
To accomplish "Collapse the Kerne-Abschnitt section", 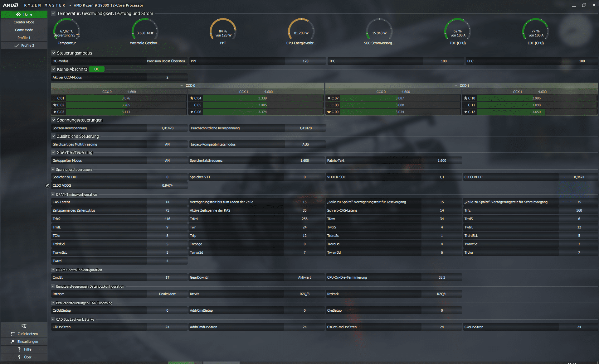I will tap(53, 69).
